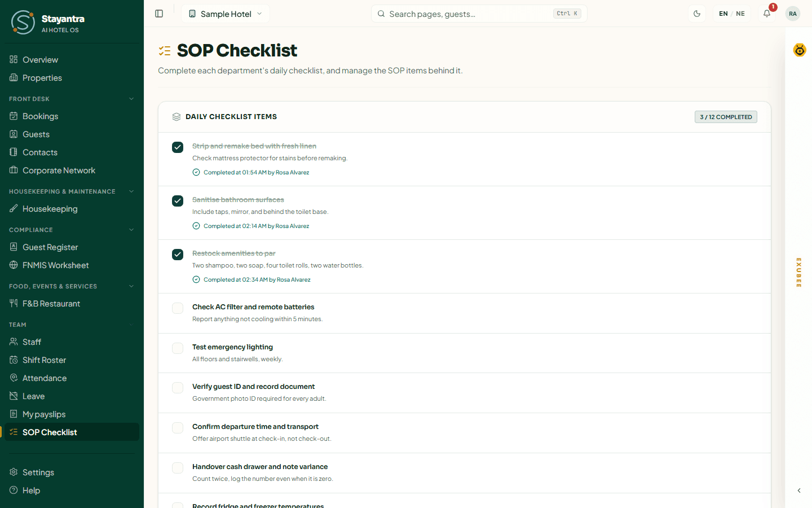Image resolution: width=812 pixels, height=508 pixels.
Task: Check Verify guest ID and record document
Action: [x=178, y=388]
